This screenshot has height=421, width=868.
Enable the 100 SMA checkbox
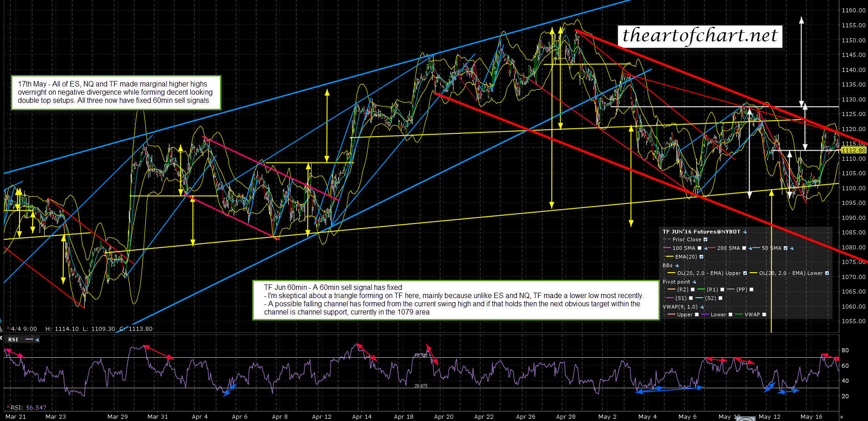(700, 248)
